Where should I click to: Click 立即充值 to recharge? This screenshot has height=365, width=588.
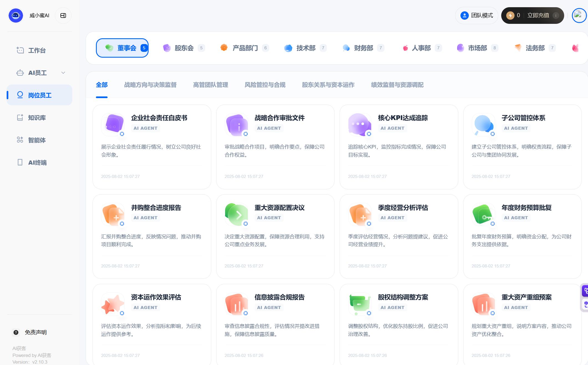point(538,16)
